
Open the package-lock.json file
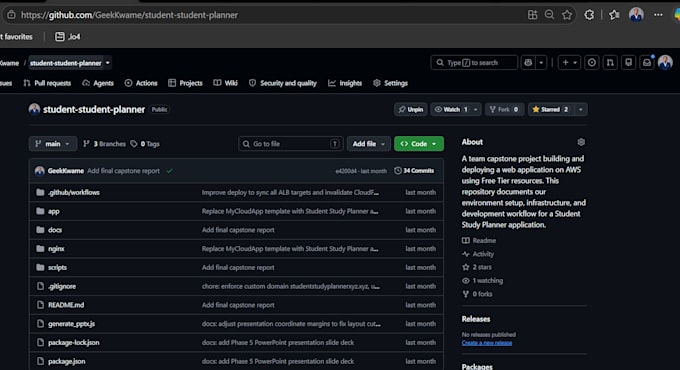coord(74,343)
